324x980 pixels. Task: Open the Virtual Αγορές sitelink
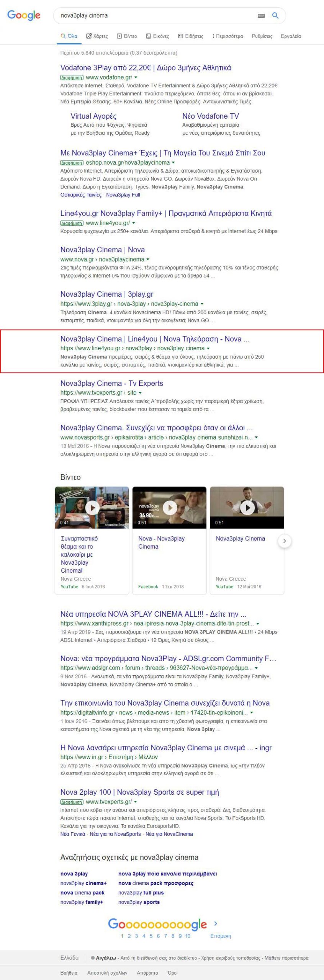(x=93, y=116)
